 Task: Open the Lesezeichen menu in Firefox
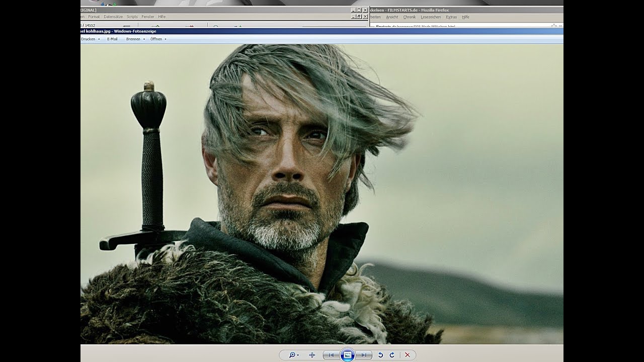431,17
